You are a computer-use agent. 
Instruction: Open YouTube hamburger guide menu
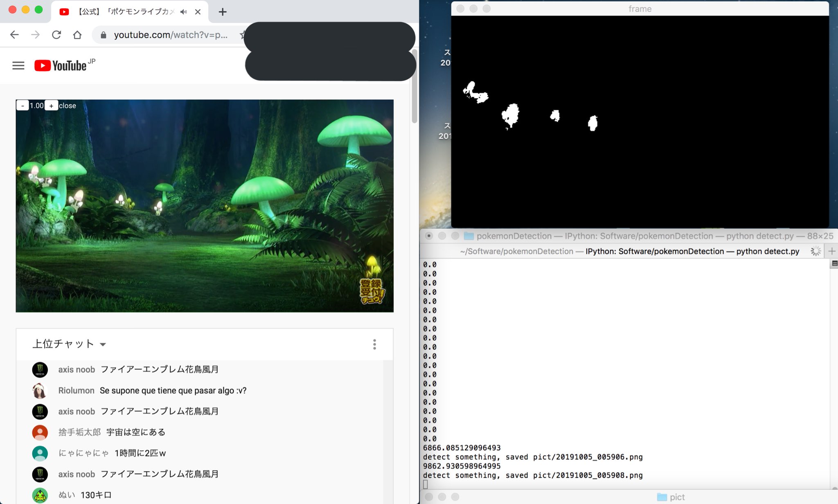coord(18,65)
